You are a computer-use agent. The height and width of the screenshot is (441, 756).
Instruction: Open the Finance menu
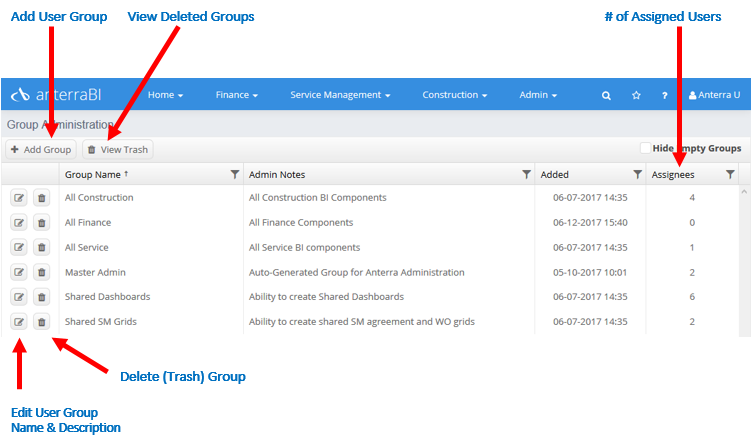[x=236, y=95]
